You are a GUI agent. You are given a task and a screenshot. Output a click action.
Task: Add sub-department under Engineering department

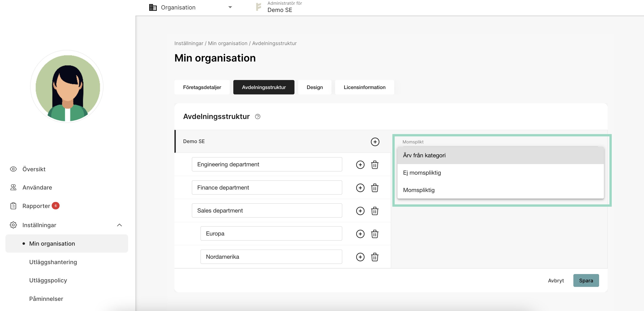[x=360, y=165]
